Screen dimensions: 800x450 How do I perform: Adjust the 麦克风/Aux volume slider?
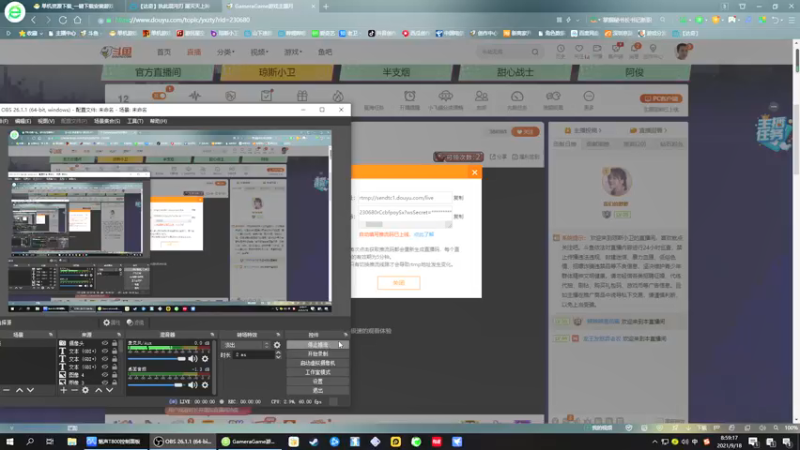pyautogui.click(x=157, y=359)
